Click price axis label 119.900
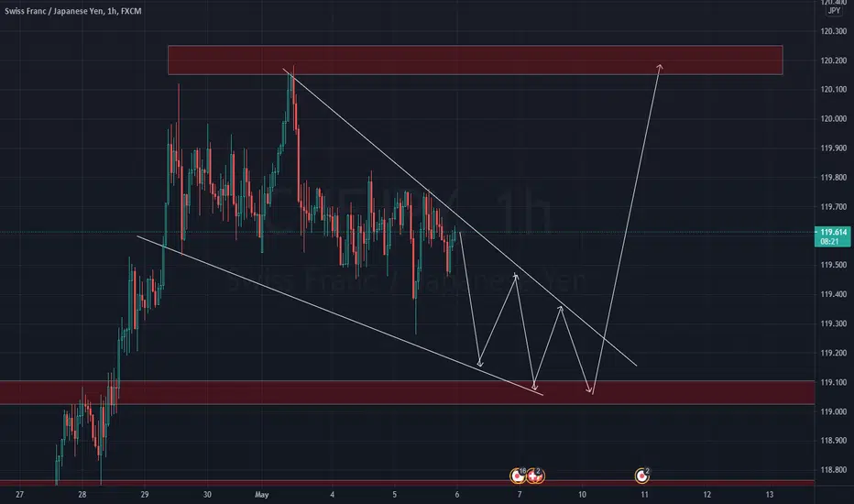 (834, 148)
